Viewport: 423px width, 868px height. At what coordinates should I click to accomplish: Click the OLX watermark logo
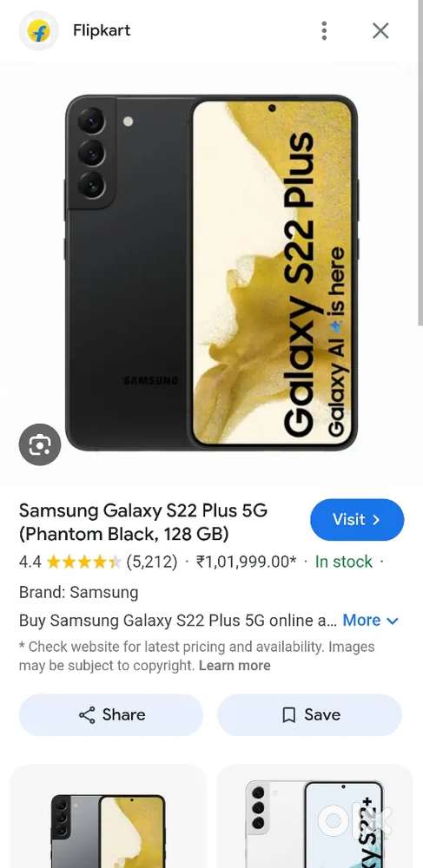[355, 821]
